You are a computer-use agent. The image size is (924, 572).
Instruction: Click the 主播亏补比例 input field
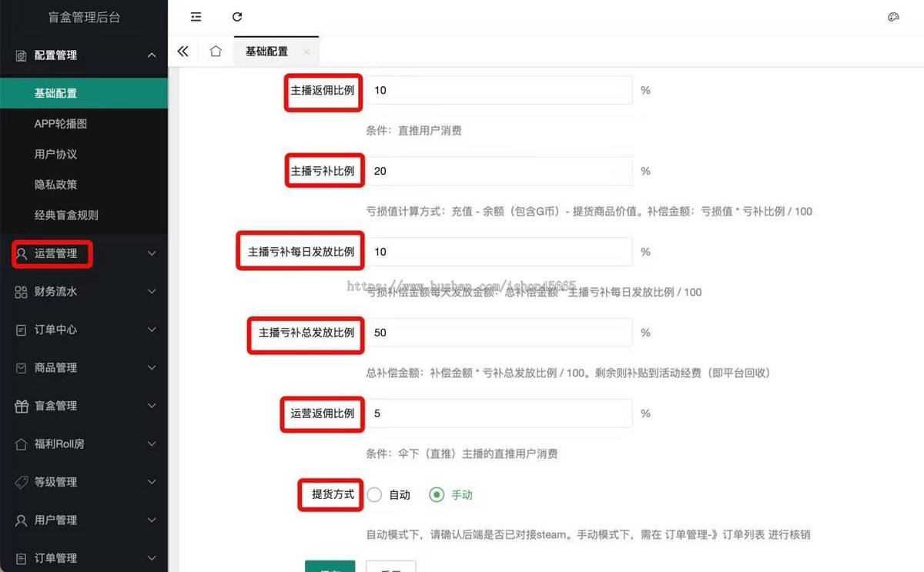(x=499, y=171)
